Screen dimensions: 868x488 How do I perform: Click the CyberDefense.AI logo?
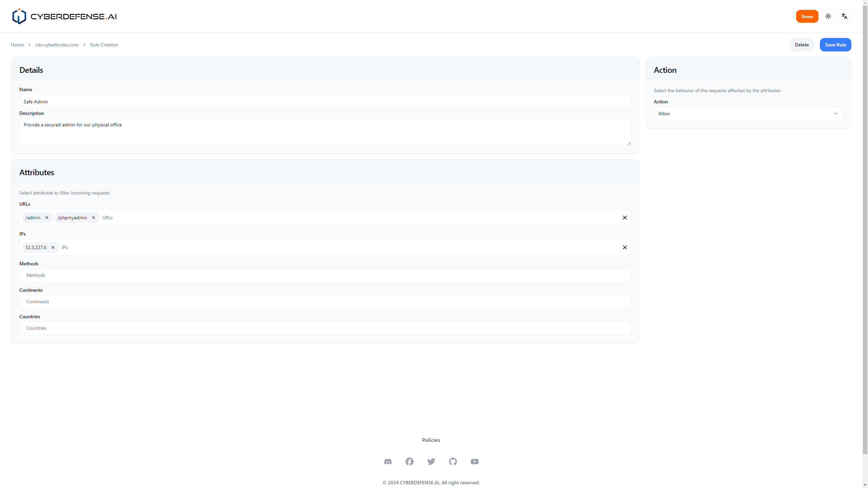64,16
